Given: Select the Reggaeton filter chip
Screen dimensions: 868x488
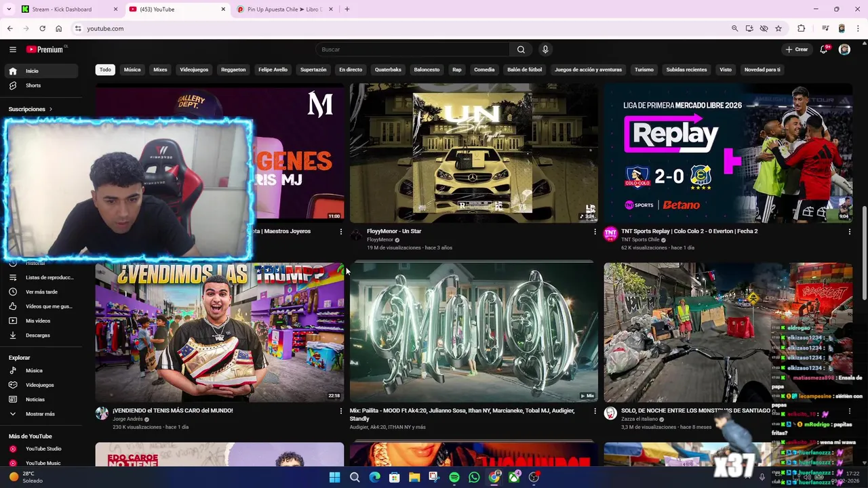Looking at the screenshot, I should coord(233,70).
